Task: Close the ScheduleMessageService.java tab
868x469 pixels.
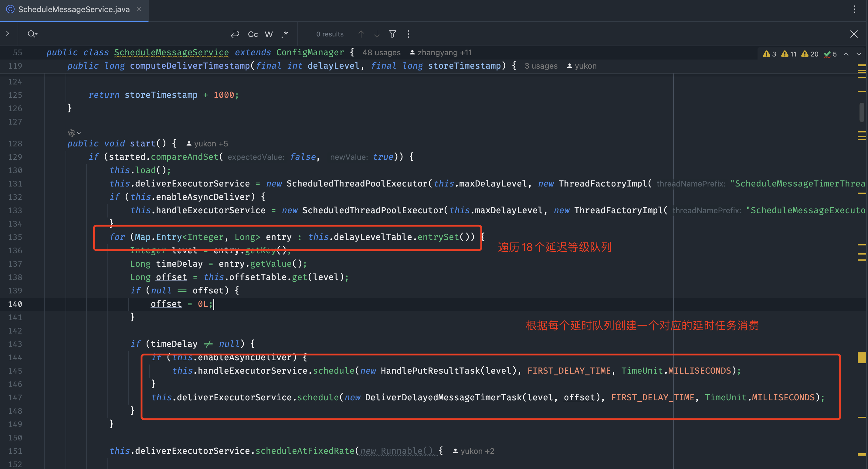Action: pos(139,9)
